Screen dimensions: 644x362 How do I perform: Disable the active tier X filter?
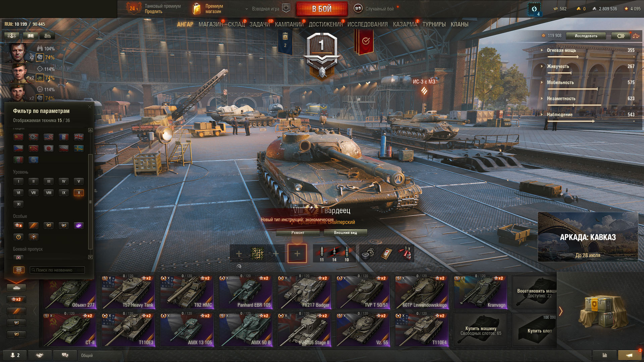click(79, 193)
